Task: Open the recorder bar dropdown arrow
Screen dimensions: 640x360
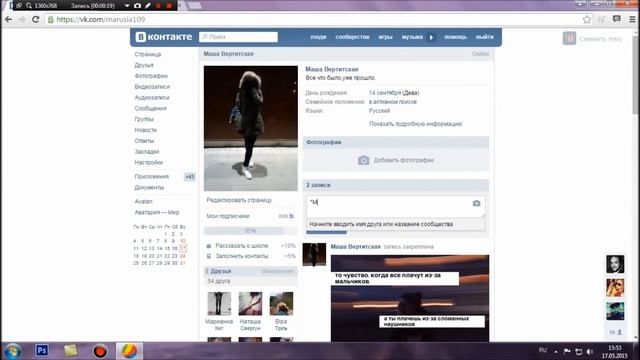Action: [127, 6]
